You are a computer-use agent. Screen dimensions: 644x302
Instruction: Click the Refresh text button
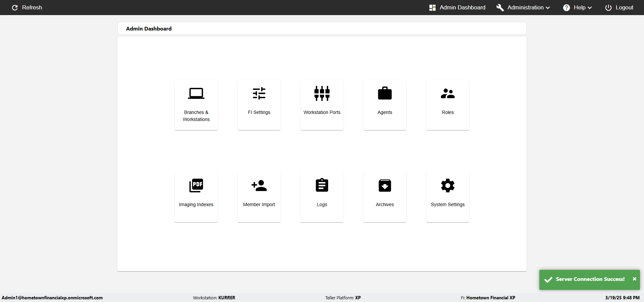32,8
